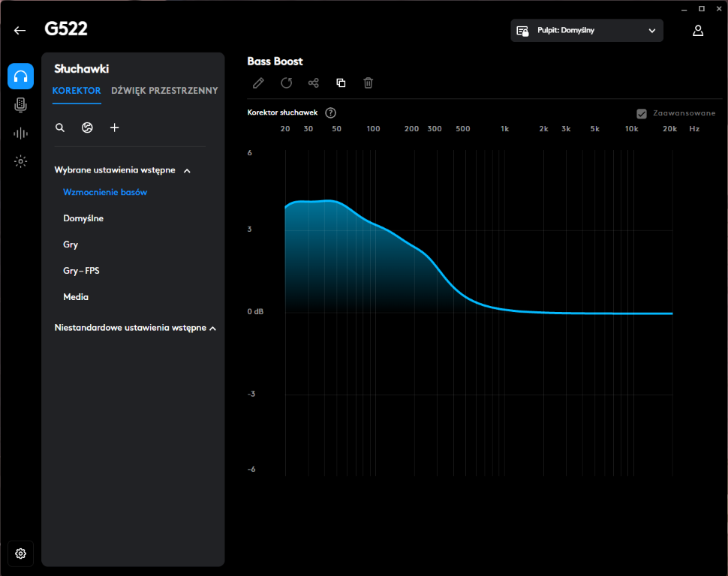Expand the Niestandardowe ustawienia wstępne section
728x576 pixels.
212,328
